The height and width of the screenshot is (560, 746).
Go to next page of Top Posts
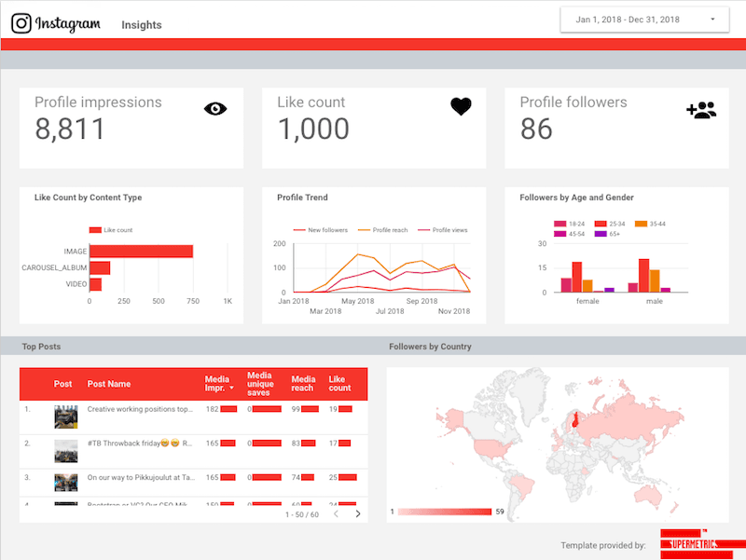pos(358,514)
